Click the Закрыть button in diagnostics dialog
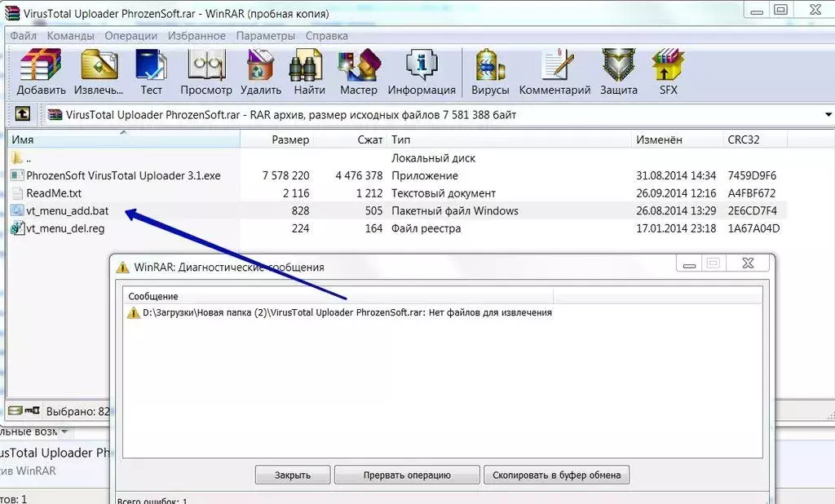 point(293,475)
